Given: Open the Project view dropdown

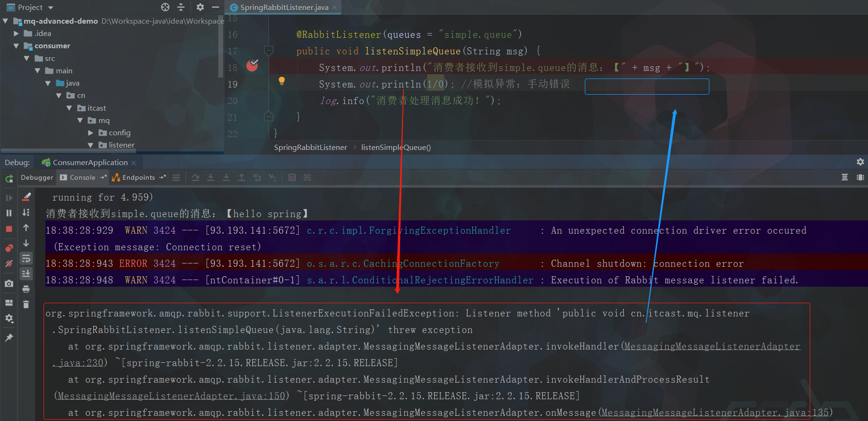Looking at the screenshot, I should coord(51,8).
